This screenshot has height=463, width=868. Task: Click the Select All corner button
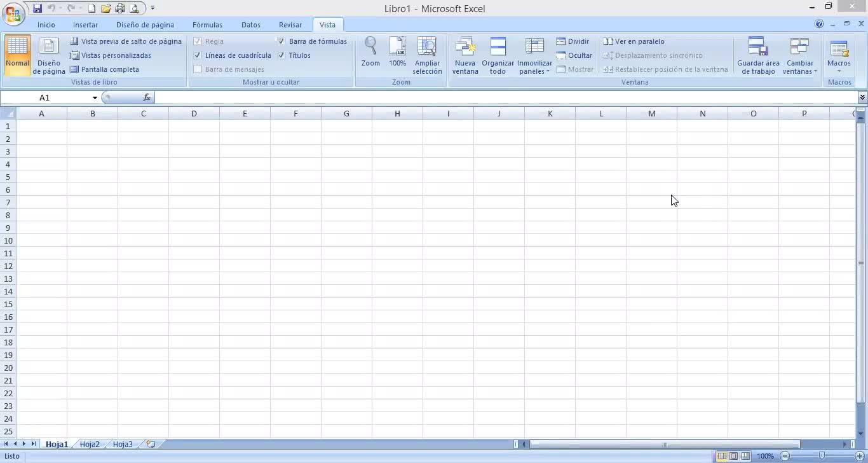(x=8, y=113)
